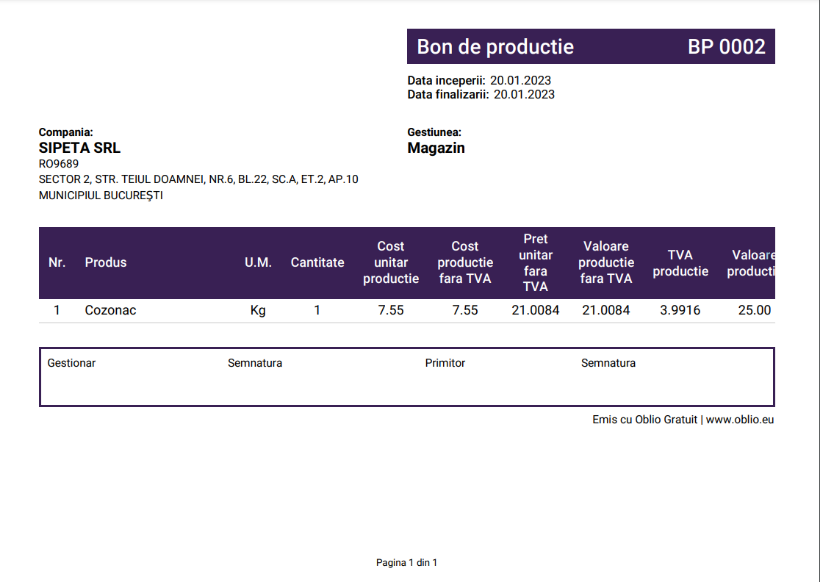Click the 25.00 total value cell
The image size is (820, 582).
point(754,311)
